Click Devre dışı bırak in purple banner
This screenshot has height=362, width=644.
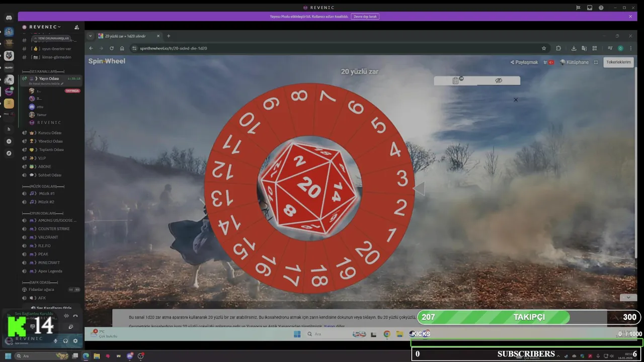click(x=365, y=17)
